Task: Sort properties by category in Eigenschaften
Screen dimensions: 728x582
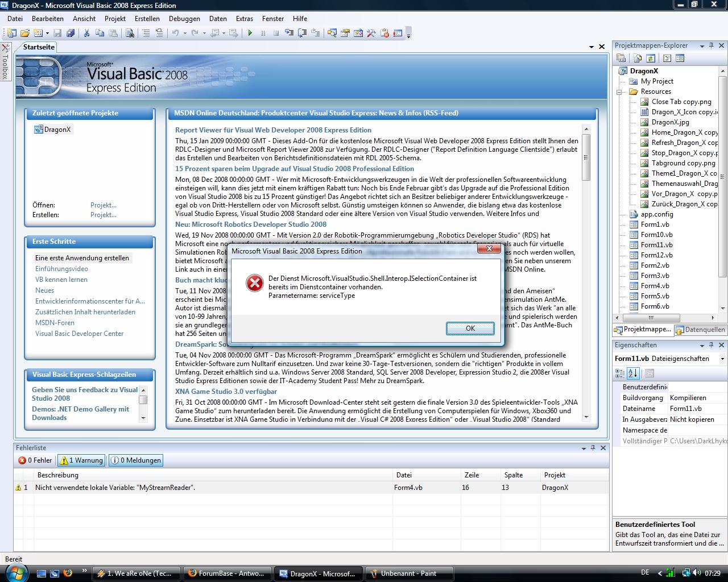Action: click(620, 373)
